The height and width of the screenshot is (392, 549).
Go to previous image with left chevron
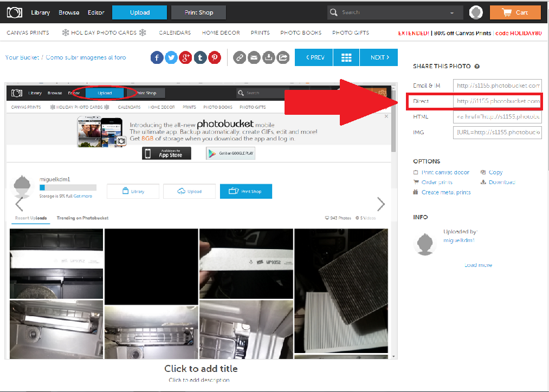coord(20,204)
